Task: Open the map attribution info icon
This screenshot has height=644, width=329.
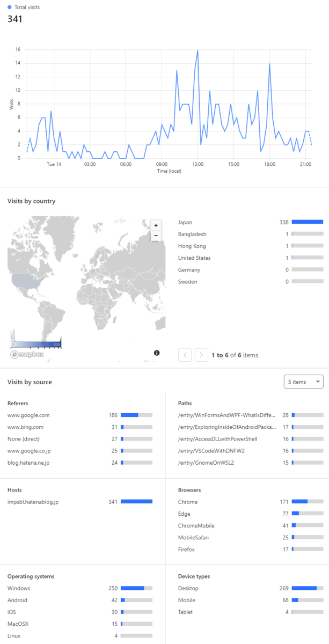Action: point(157,353)
